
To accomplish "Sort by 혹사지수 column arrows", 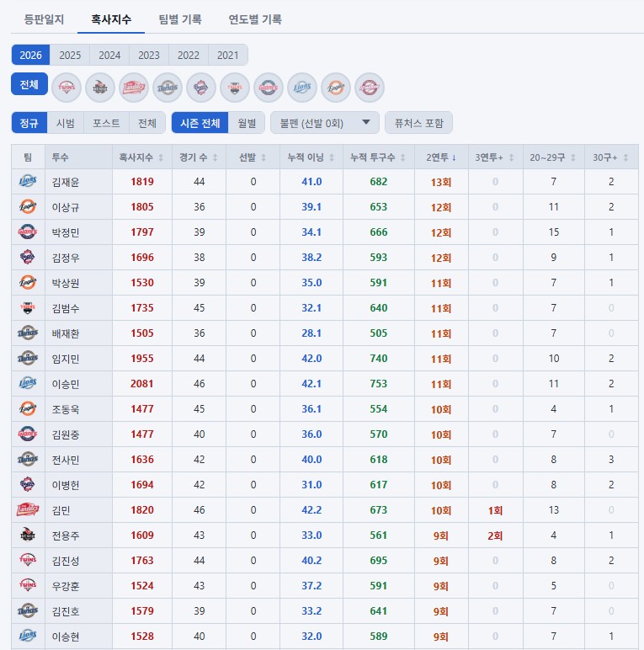I will [x=161, y=157].
